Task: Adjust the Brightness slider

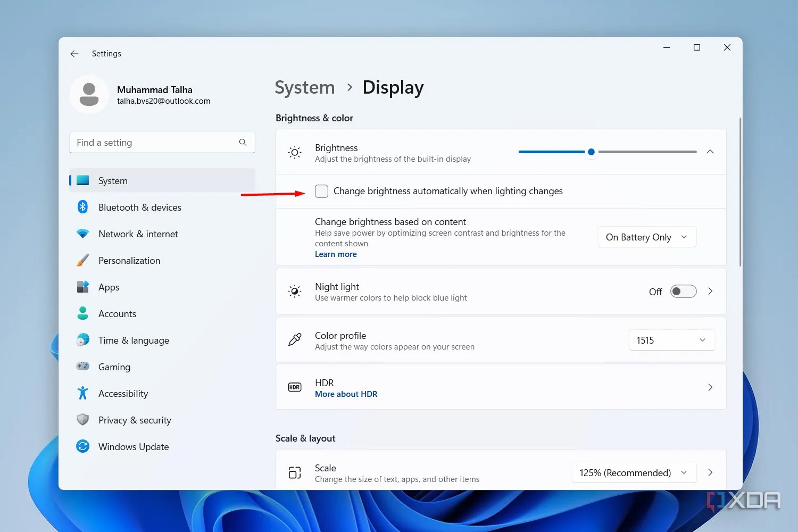Action: click(591, 152)
